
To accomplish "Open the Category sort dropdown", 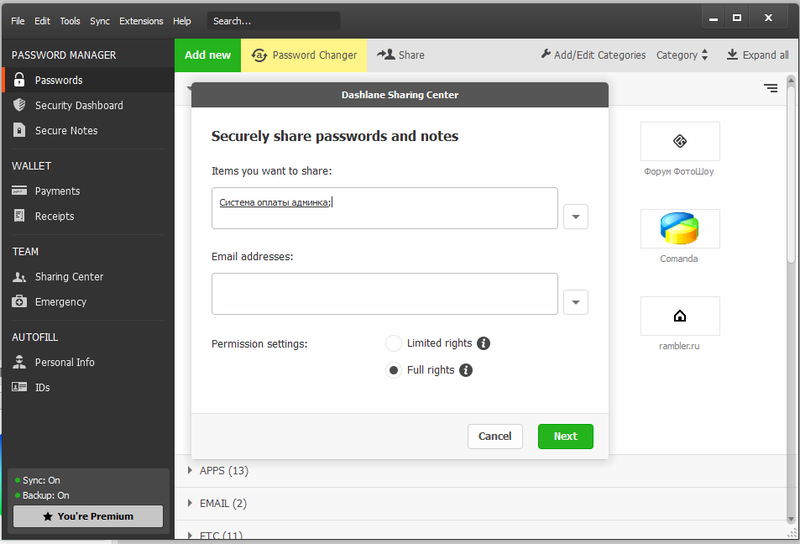I will [x=682, y=55].
